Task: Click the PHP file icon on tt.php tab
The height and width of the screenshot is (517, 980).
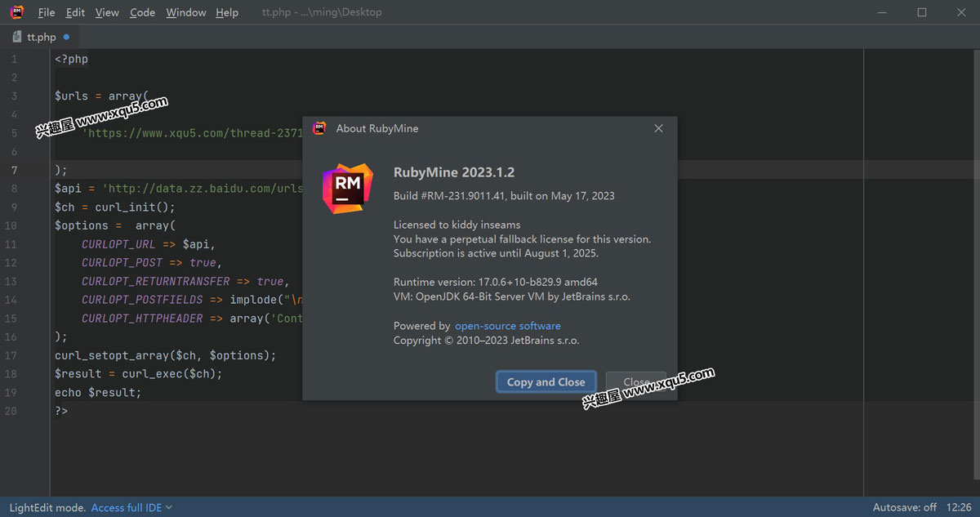Action: tap(18, 37)
